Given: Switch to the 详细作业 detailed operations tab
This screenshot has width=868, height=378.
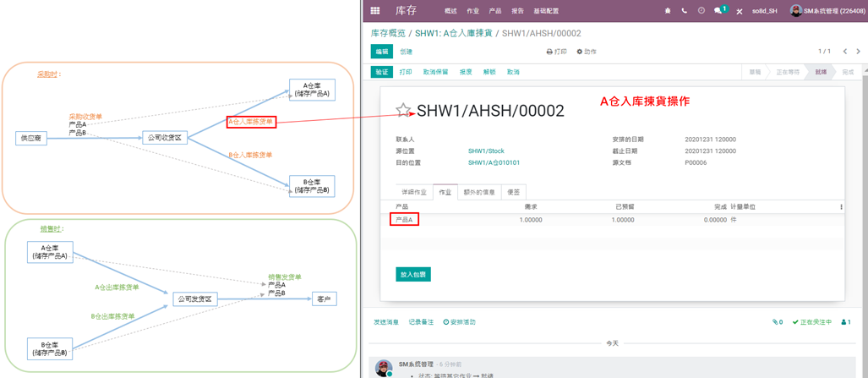Looking at the screenshot, I should coord(414,192).
